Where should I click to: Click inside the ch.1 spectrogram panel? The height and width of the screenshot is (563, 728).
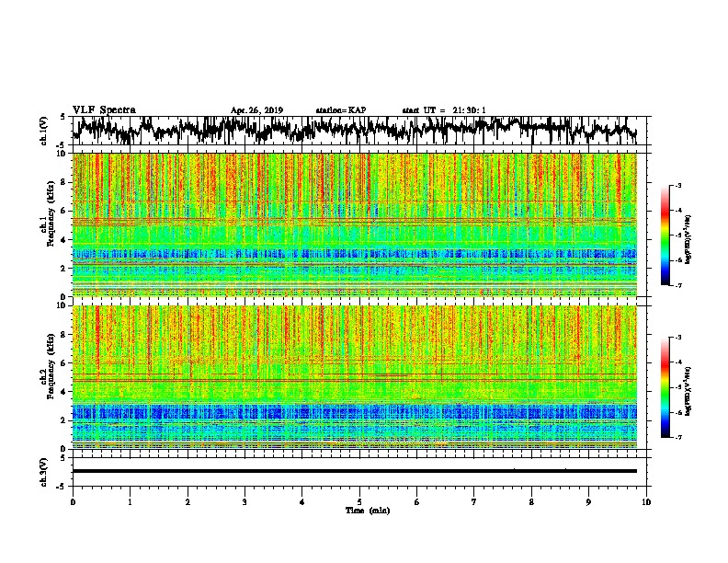click(x=355, y=224)
